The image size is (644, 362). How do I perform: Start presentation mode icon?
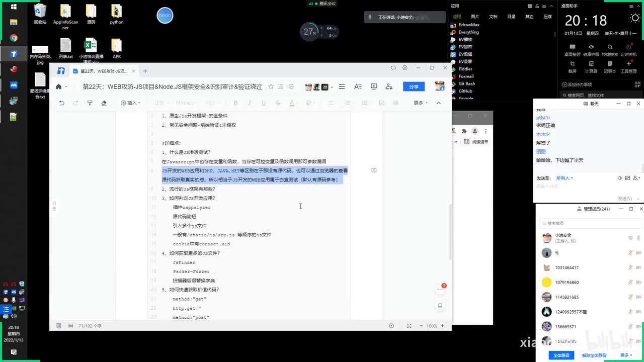(x=374, y=86)
